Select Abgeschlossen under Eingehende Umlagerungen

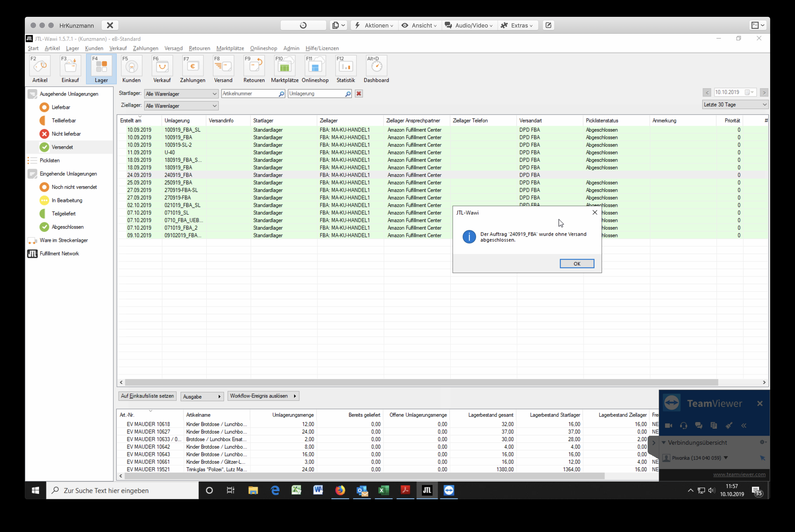click(x=67, y=227)
